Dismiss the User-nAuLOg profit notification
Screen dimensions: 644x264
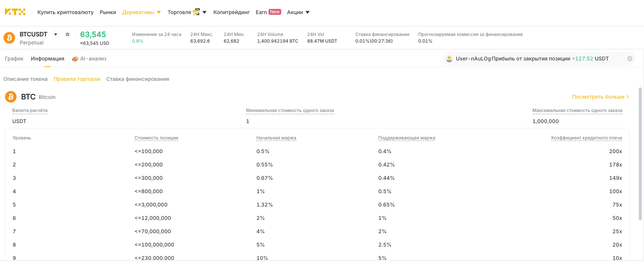click(x=630, y=59)
